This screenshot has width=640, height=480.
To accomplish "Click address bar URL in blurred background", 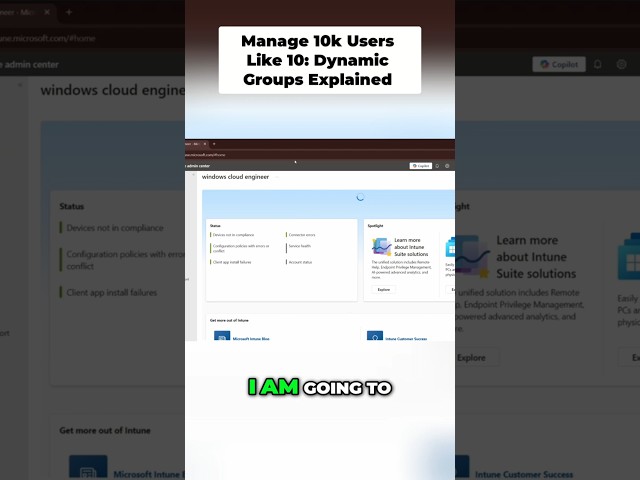I will (x=47, y=38).
